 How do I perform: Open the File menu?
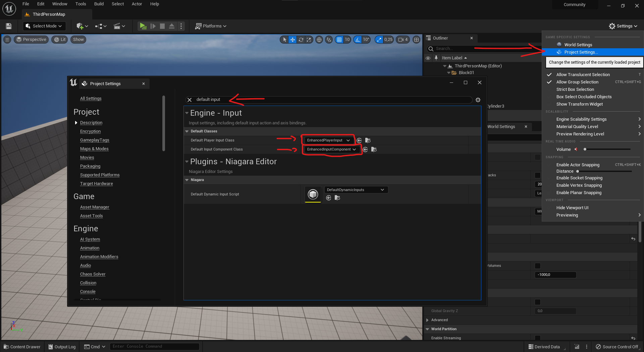tap(26, 4)
